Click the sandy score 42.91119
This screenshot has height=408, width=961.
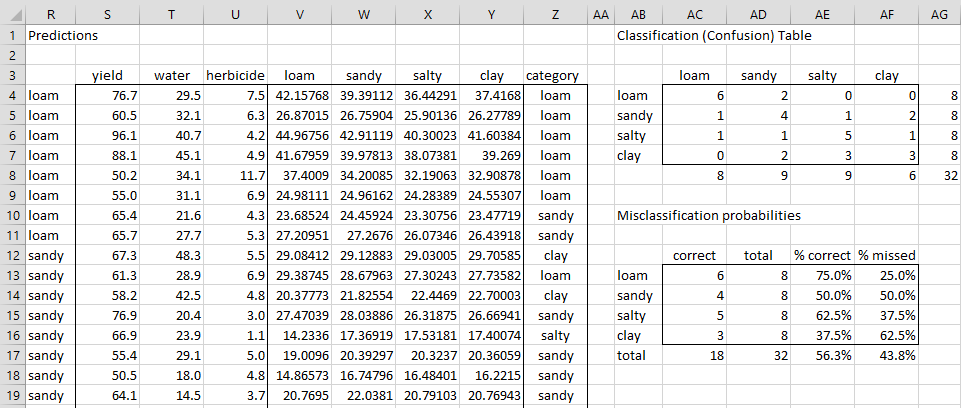pos(363,136)
